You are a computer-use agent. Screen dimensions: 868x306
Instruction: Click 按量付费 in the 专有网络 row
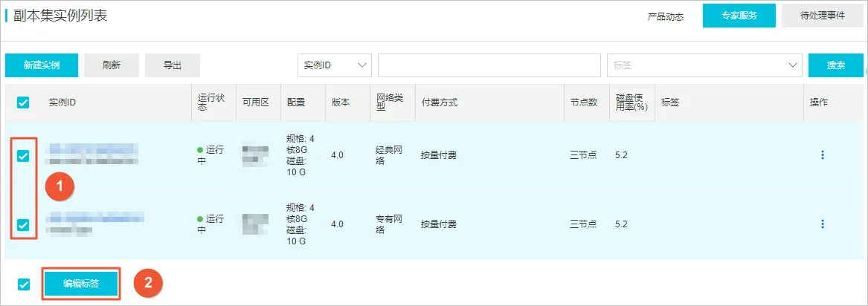pyautogui.click(x=439, y=224)
